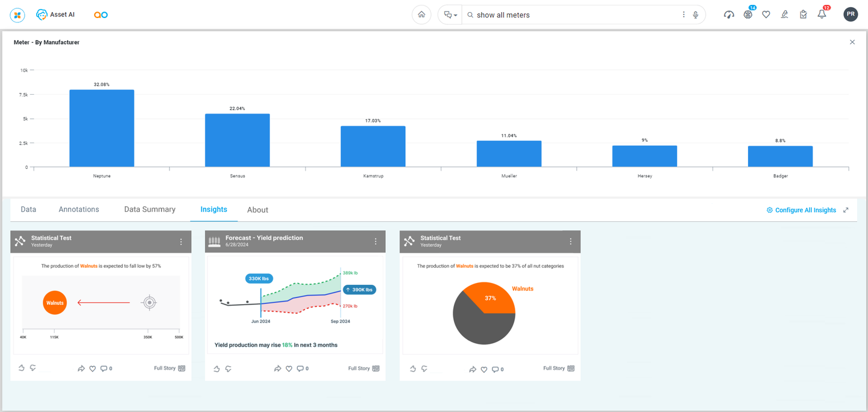Open Full Story on first Statistical Test card

pos(169,368)
